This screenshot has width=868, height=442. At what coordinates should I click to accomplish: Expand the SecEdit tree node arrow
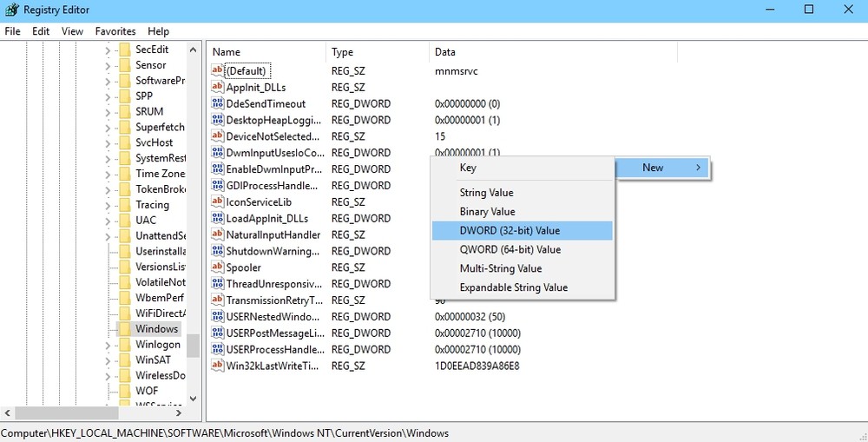108,49
